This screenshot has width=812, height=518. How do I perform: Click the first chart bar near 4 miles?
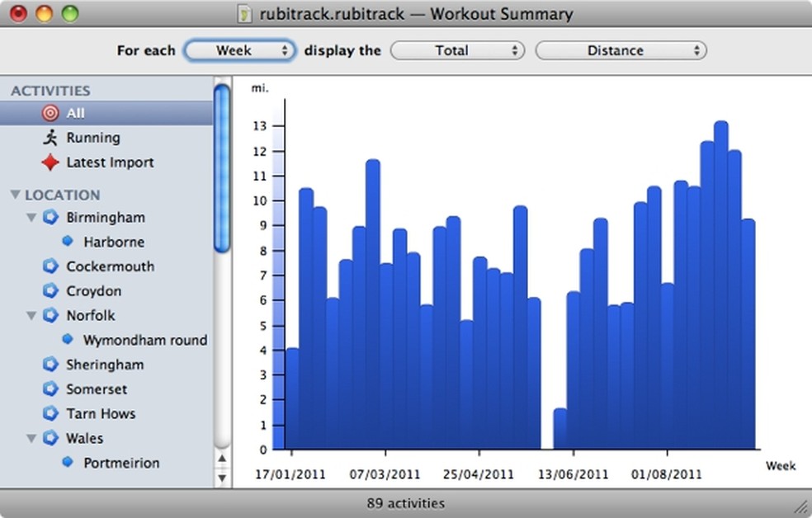[x=292, y=398]
